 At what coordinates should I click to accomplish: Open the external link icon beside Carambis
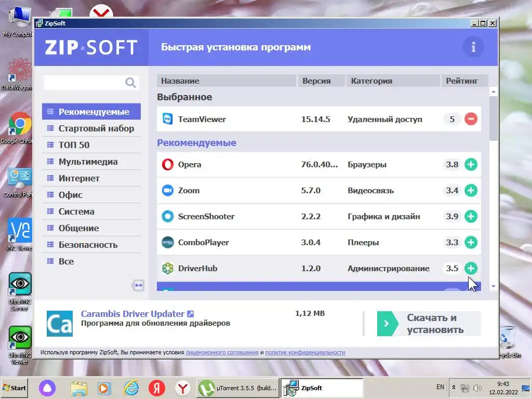(x=191, y=314)
